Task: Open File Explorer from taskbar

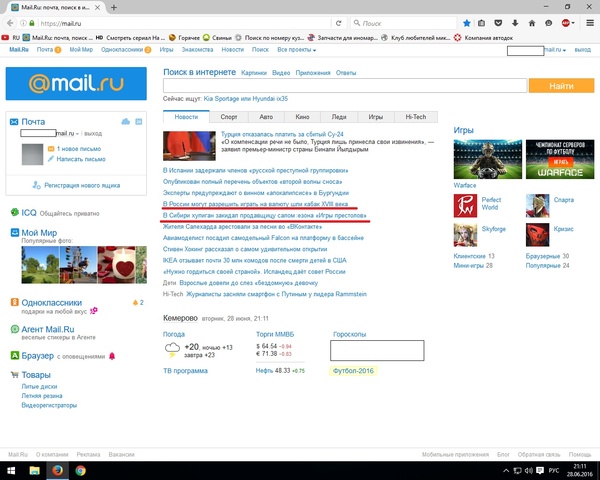Action: pyautogui.click(x=34, y=470)
